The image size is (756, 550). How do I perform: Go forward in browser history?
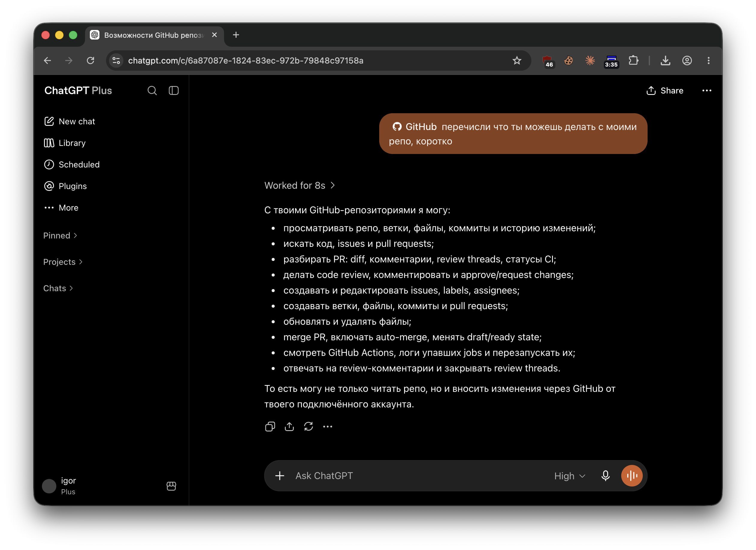tap(69, 61)
